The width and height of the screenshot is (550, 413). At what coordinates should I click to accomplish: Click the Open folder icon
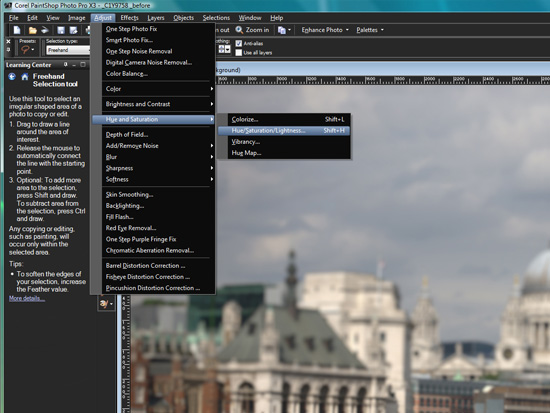tap(32, 30)
